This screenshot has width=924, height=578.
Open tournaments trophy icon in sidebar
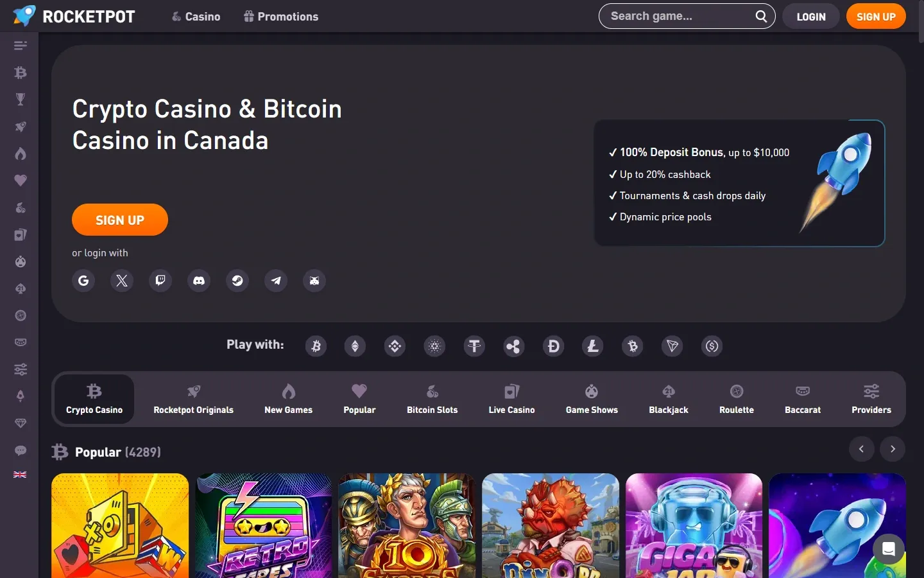point(21,100)
